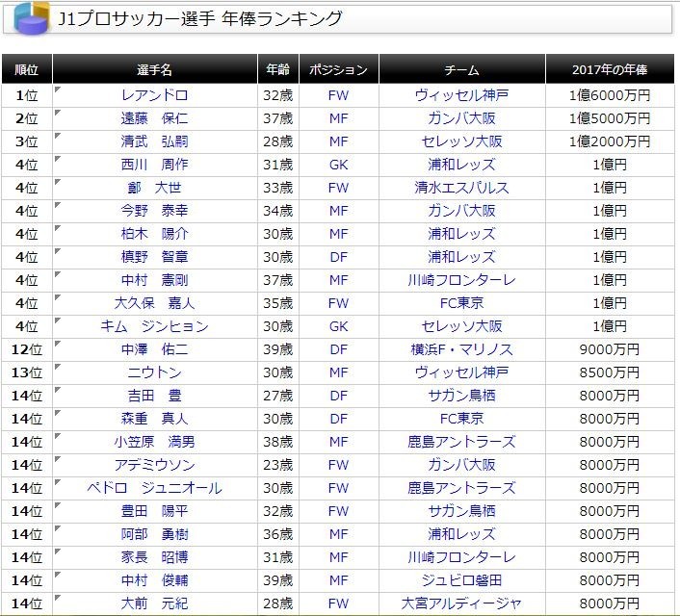Image resolution: width=680 pixels, height=616 pixels.
Task: Open player link 大前 元紀
Action: (x=155, y=603)
